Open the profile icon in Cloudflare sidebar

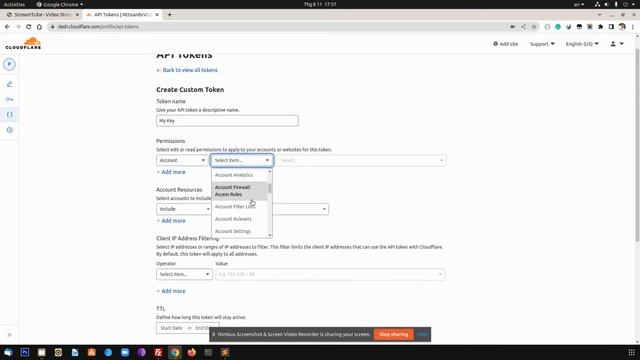click(9, 64)
